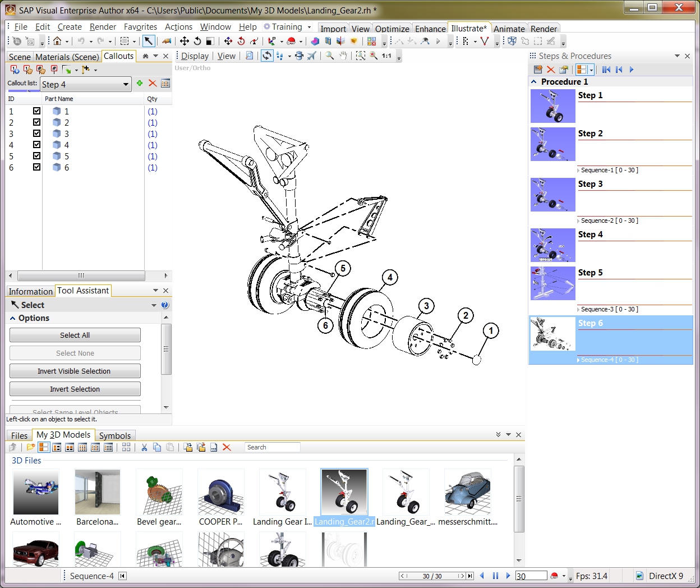Click the first callout numbering tool
The height and width of the screenshot is (588, 700).
tap(15, 70)
